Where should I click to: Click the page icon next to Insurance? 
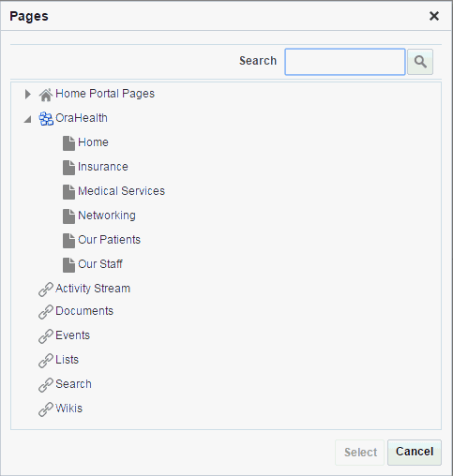tap(68, 168)
